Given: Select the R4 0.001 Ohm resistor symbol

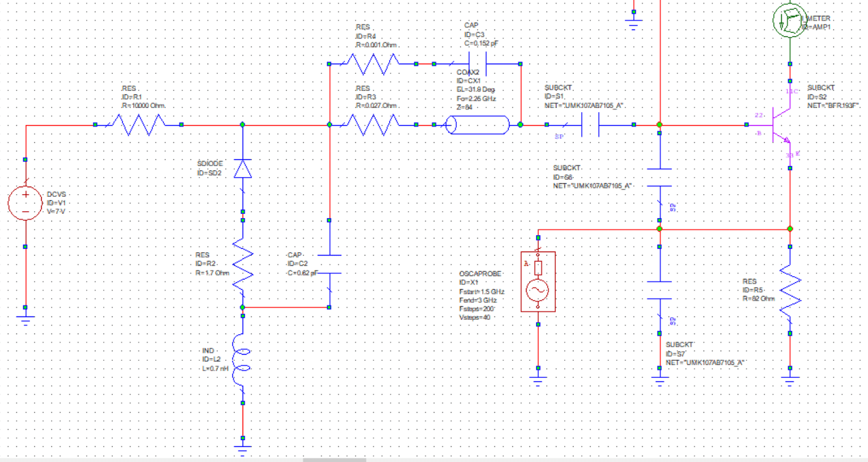Looking at the screenshot, I should 372,63.
